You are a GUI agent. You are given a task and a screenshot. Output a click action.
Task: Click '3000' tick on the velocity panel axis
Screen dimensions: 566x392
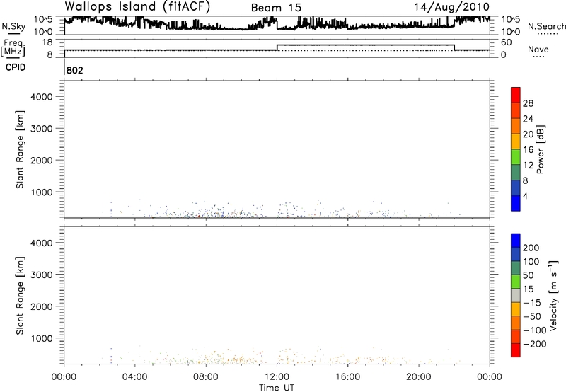[42, 275]
